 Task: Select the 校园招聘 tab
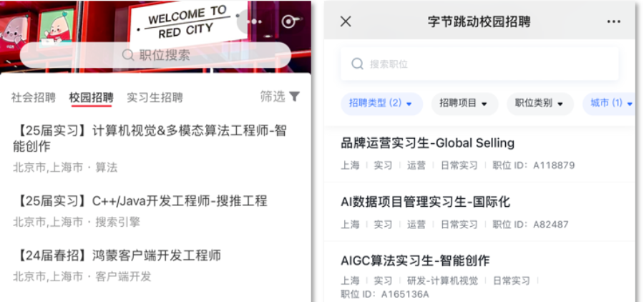tap(91, 98)
